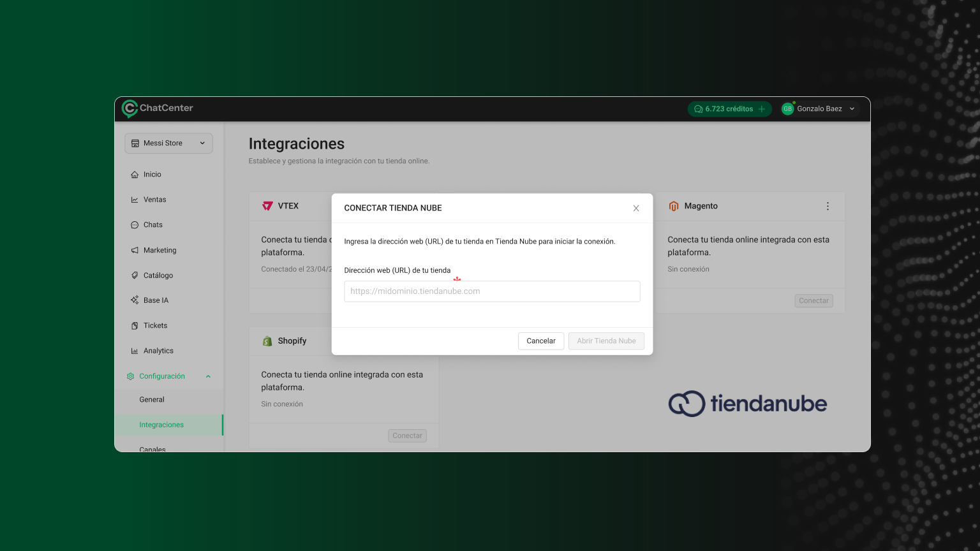
Task: Add credits with the plus icon
Action: point(762,109)
